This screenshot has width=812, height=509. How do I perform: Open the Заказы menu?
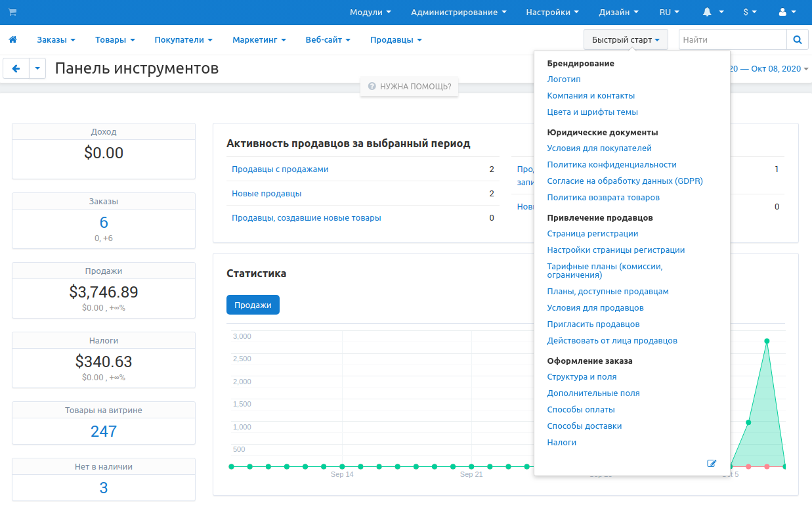[x=56, y=40]
